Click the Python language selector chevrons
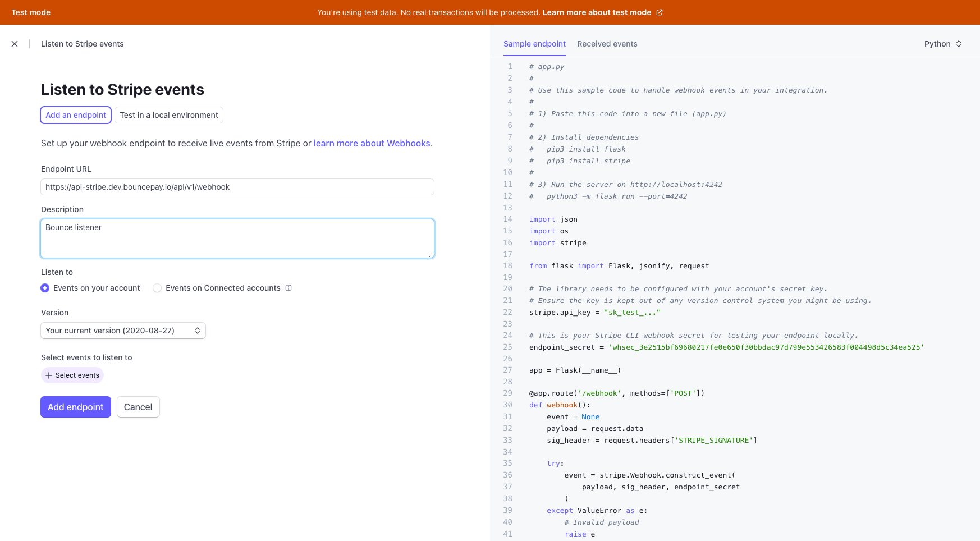 coord(959,44)
